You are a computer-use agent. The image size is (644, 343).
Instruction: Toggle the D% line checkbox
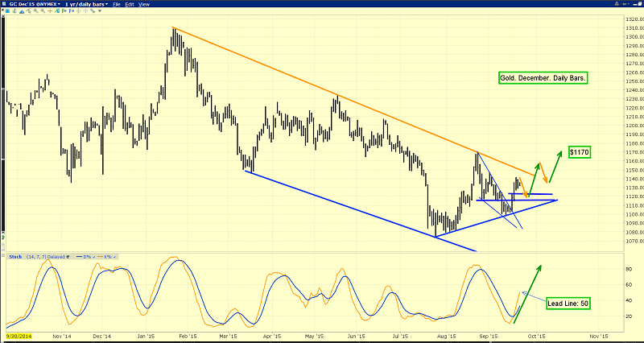point(94,257)
